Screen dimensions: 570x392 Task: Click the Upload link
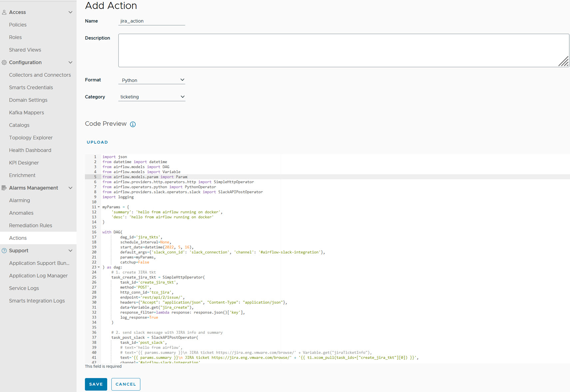click(97, 142)
